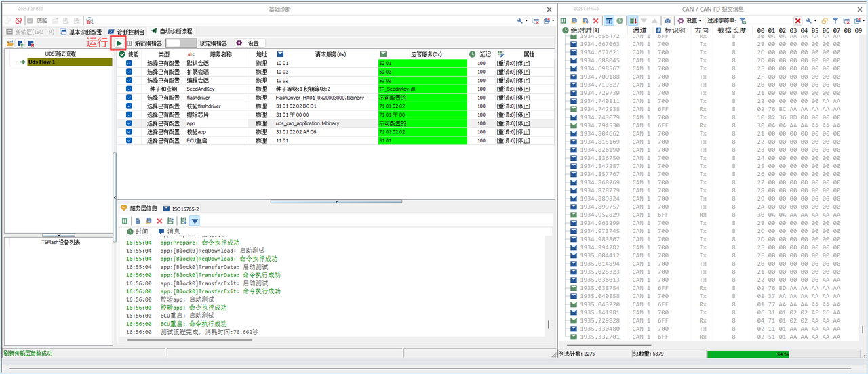
Task: Click the green 54% progress bar
Action: [x=782, y=354]
